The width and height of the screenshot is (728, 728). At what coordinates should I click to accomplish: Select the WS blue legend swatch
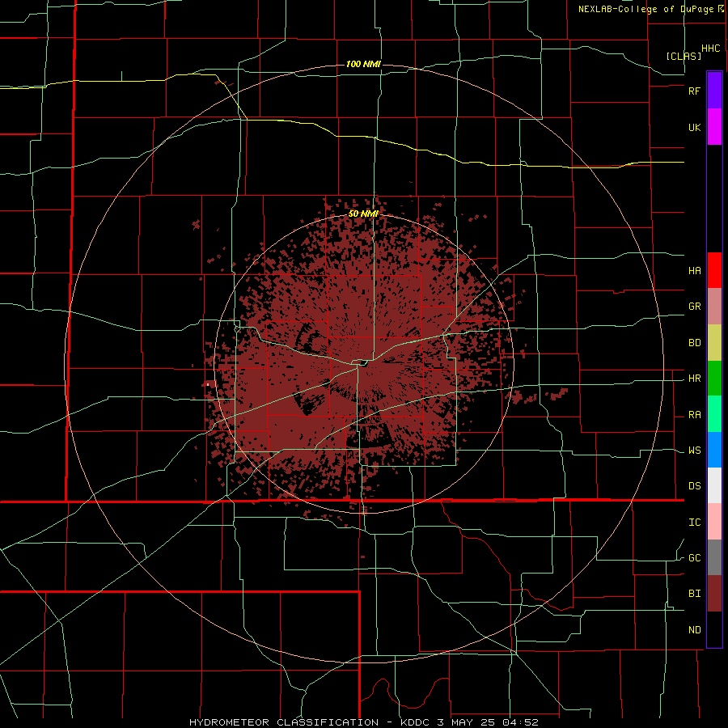tap(714, 450)
